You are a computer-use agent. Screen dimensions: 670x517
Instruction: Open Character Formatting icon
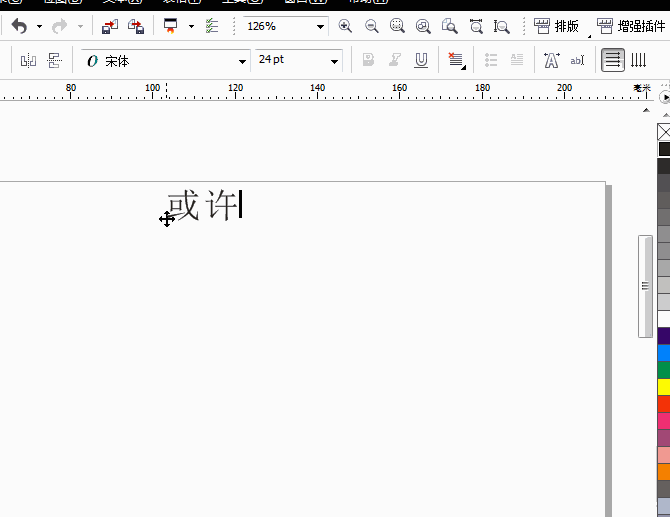pos(552,60)
